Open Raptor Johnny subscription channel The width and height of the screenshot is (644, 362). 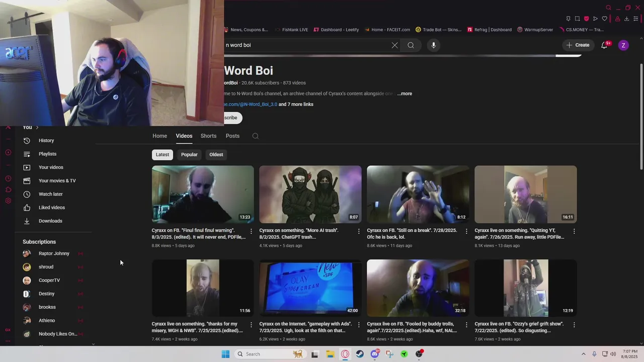[x=53, y=254]
